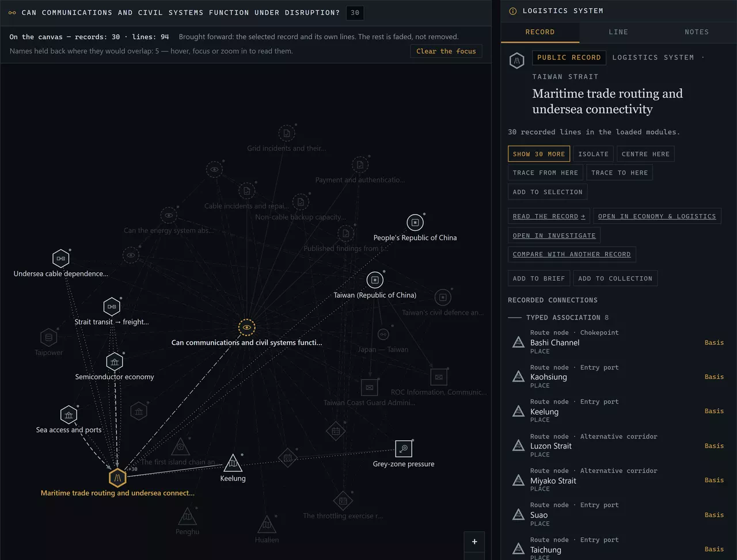Screen dimensions: 737x560
Task: Click the throttling exercise calendar node
Action: (343, 501)
